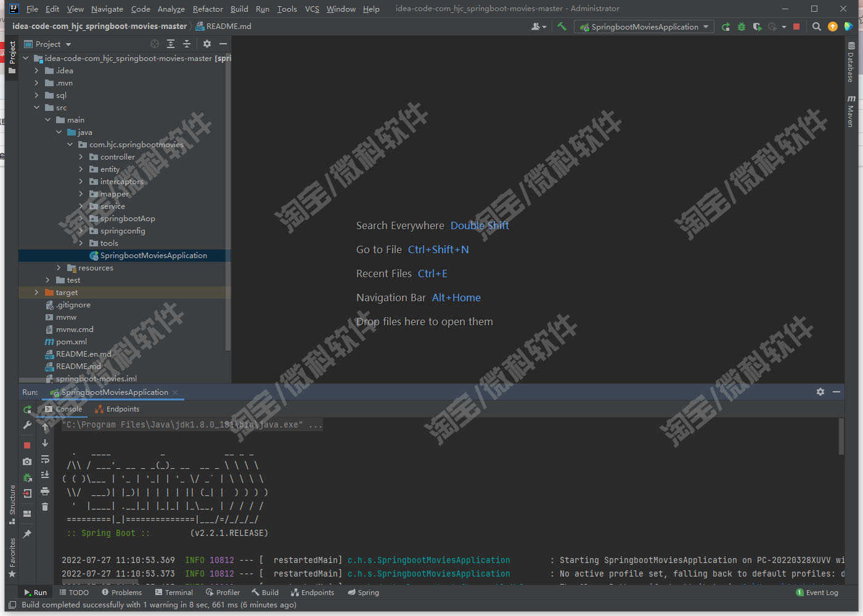Click the print icon in console sidebar
Screen dimensions: 863x616
[45, 491]
